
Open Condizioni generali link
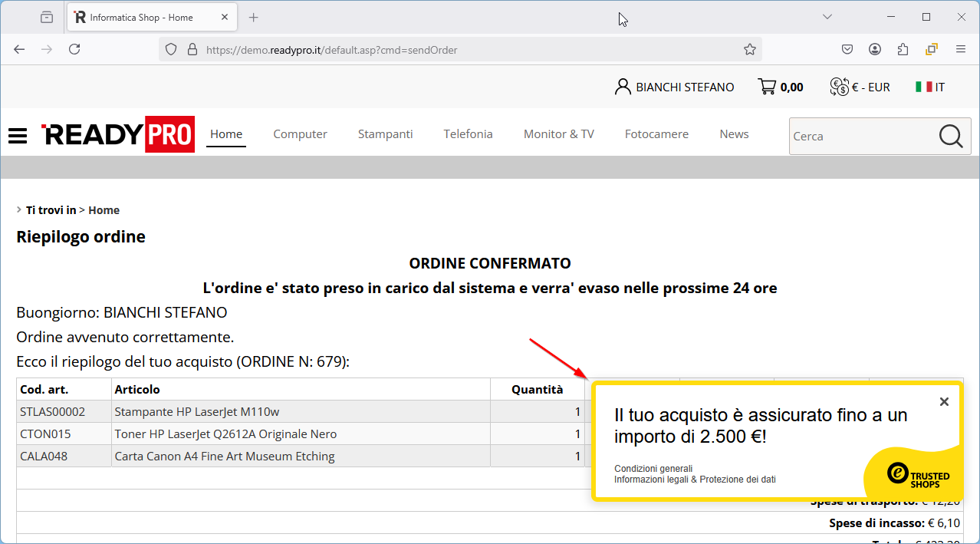(x=653, y=469)
